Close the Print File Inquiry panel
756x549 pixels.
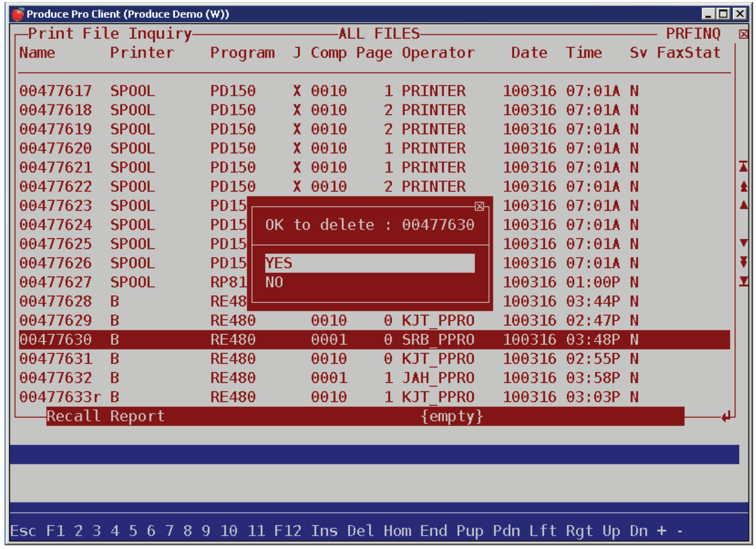coord(743,34)
